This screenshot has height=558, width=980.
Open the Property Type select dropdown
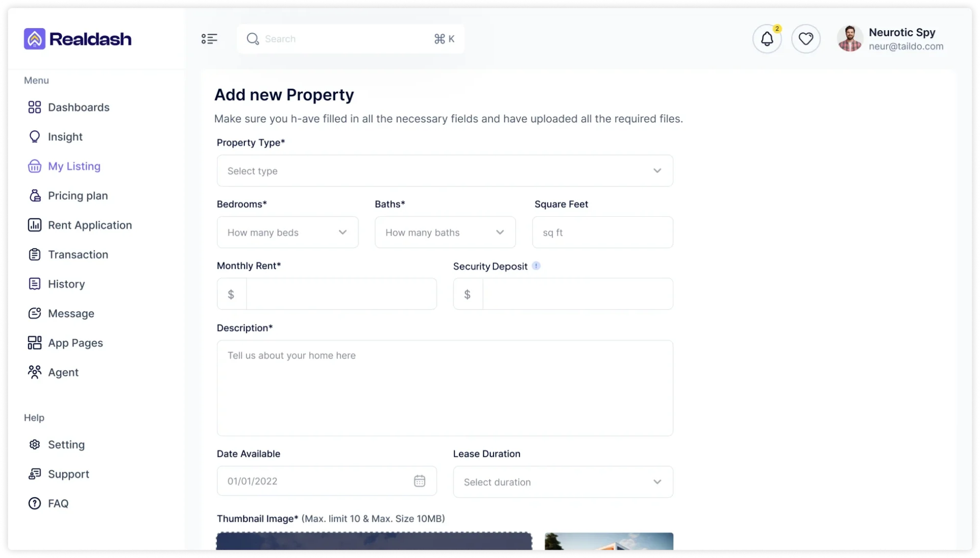click(445, 171)
